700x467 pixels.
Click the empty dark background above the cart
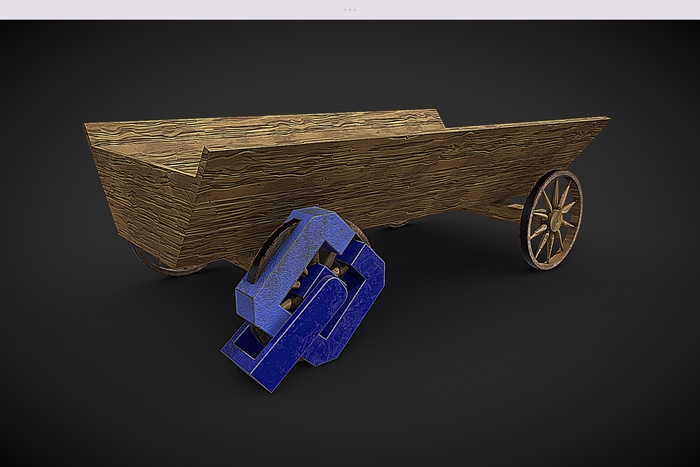pos(350,60)
